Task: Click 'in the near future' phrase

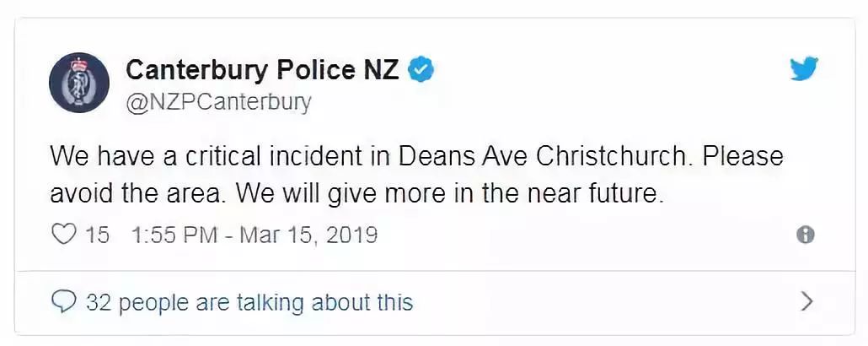Action: (555, 194)
